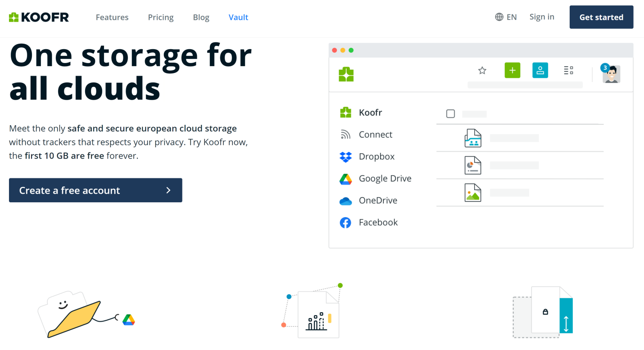This screenshot has width=644, height=350.
Task: Select the Dropbox icon in the sidebar
Action: click(x=345, y=157)
